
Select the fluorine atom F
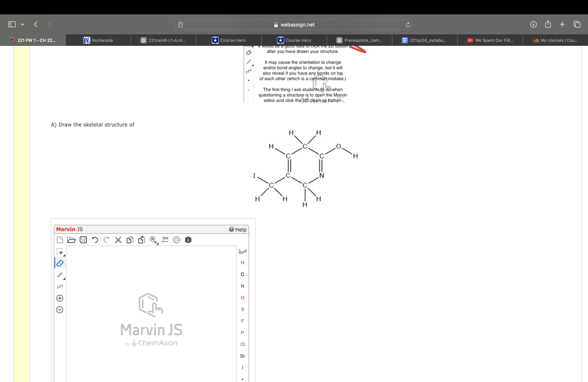[x=243, y=321]
